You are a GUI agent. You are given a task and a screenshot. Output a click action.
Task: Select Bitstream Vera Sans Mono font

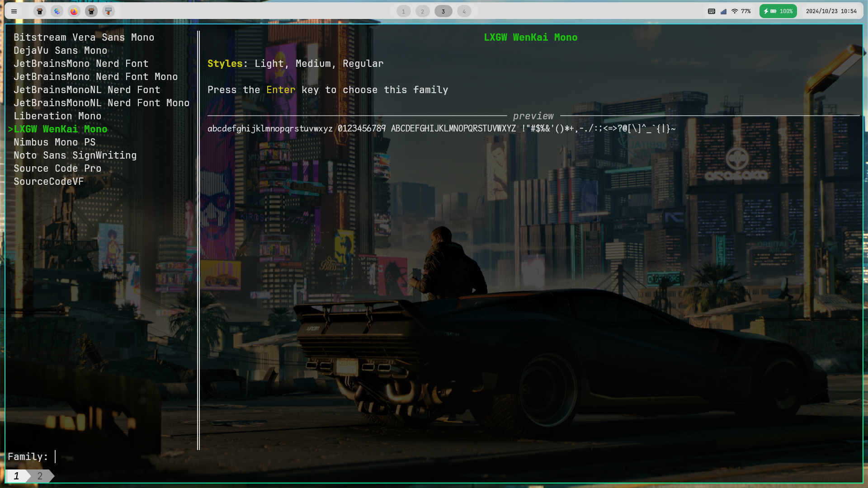[84, 37]
